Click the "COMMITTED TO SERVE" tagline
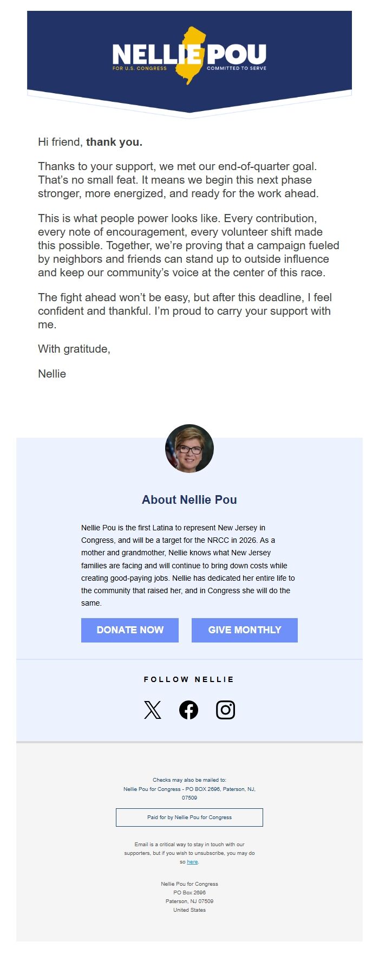 (237, 69)
